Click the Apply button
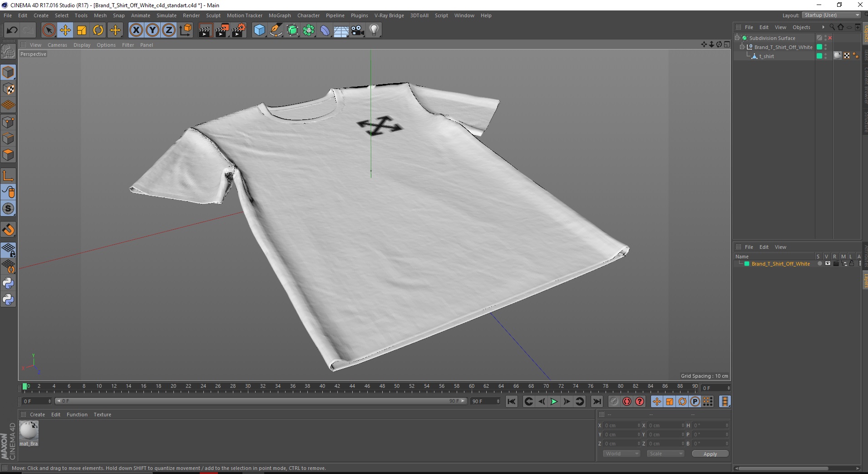Image resolution: width=868 pixels, height=474 pixels. coord(710,454)
